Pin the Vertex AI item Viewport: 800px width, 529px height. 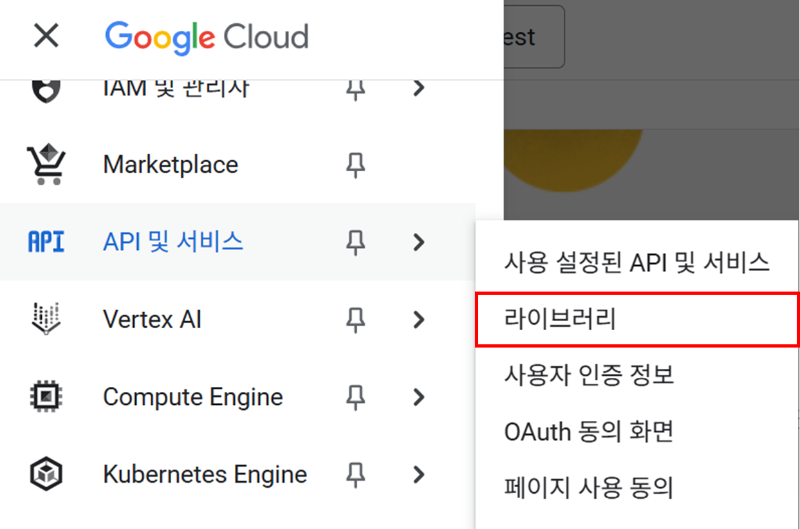tap(356, 320)
